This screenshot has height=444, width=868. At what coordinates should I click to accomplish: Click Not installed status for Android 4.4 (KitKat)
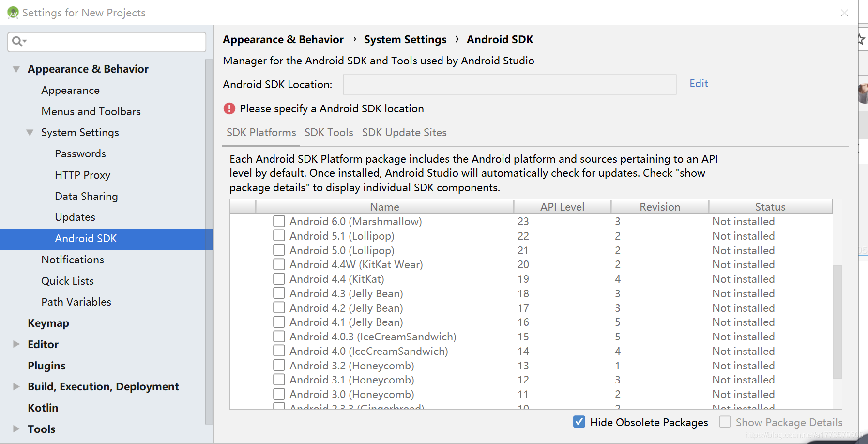click(x=743, y=279)
